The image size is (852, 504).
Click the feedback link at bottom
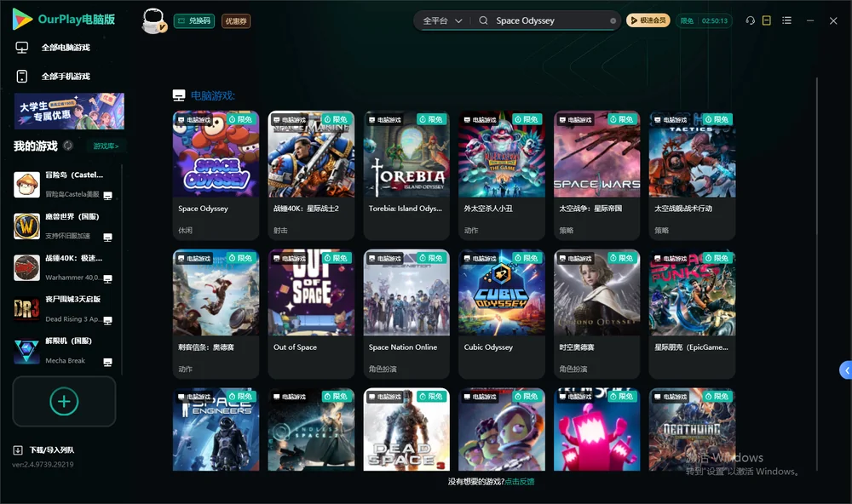coord(520,482)
